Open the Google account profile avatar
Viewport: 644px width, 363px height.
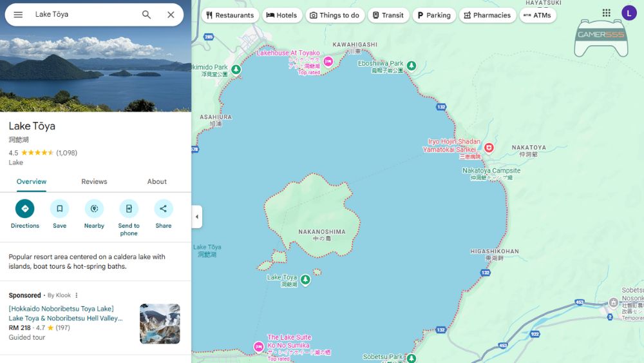click(x=629, y=13)
